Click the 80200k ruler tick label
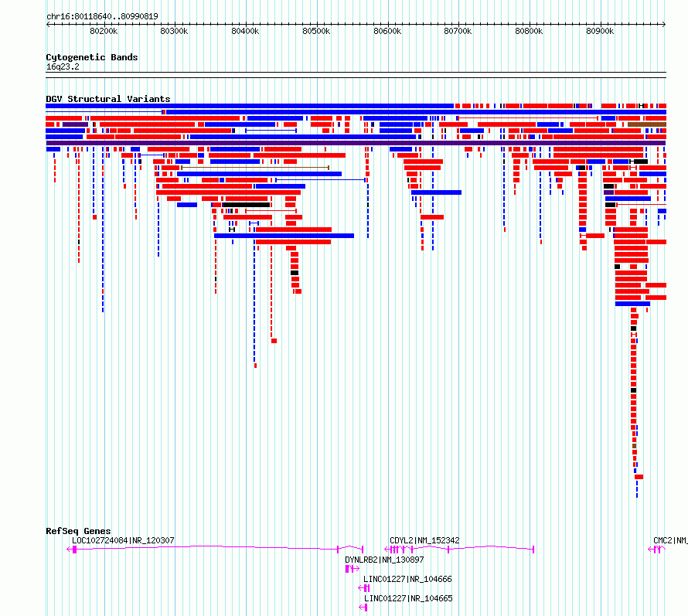The height and width of the screenshot is (616, 688). [104, 31]
